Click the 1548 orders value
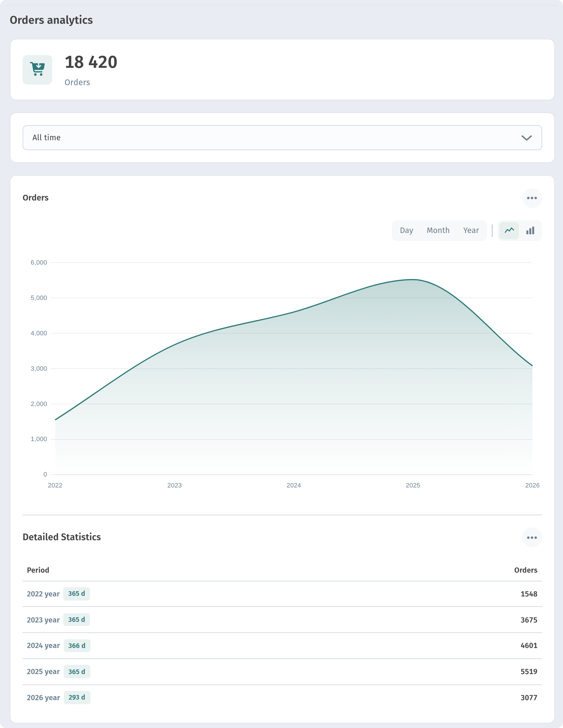Screen dimensions: 563x728 point(529,594)
